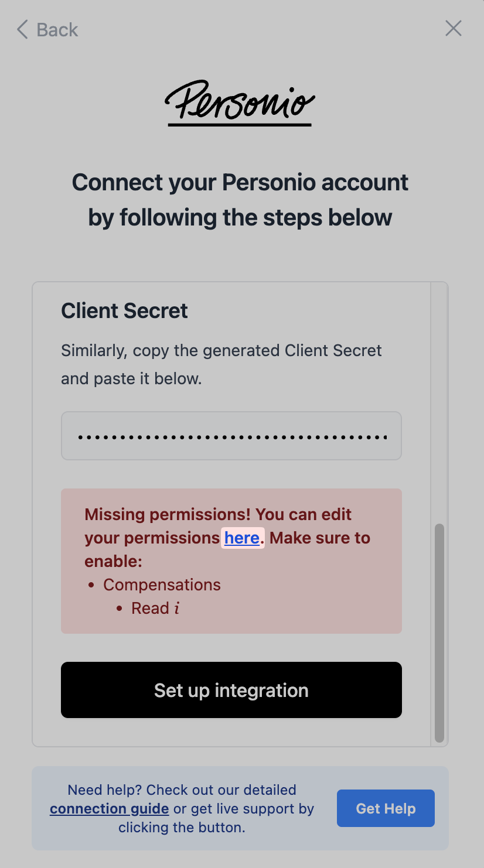484x868 pixels.
Task: Click the 'by following the steps below' subtitle
Action: (240, 217)
